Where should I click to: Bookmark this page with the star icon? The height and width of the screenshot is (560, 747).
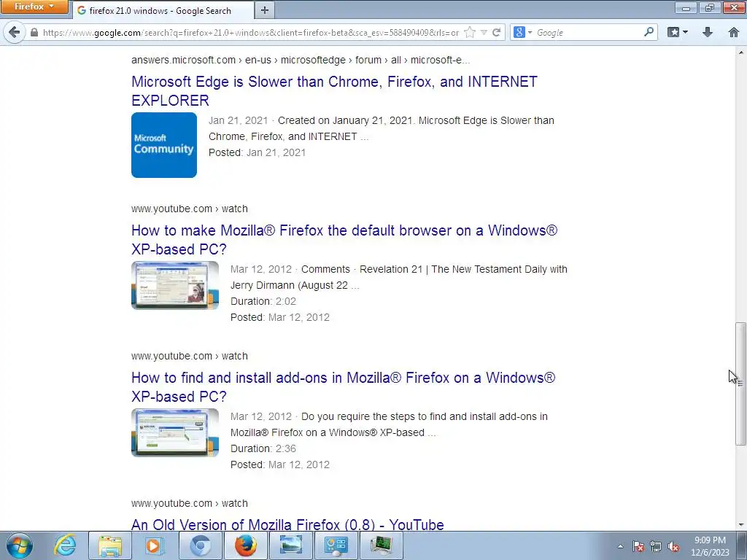click(x=470, y=32)
